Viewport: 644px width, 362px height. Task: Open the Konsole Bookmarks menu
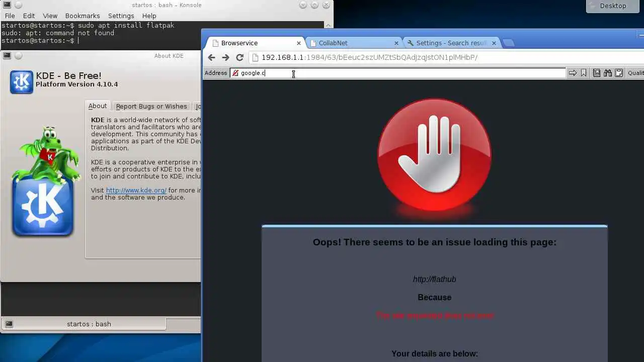point(83,16)
